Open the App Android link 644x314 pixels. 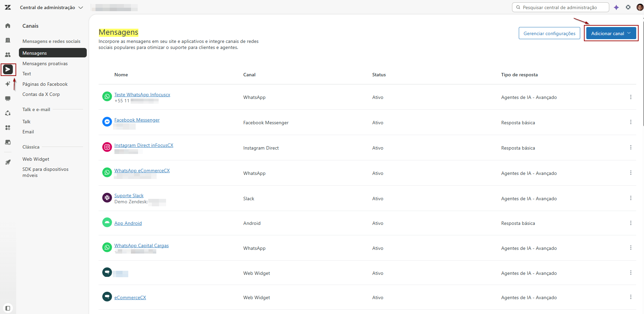[x=128, y=223]
